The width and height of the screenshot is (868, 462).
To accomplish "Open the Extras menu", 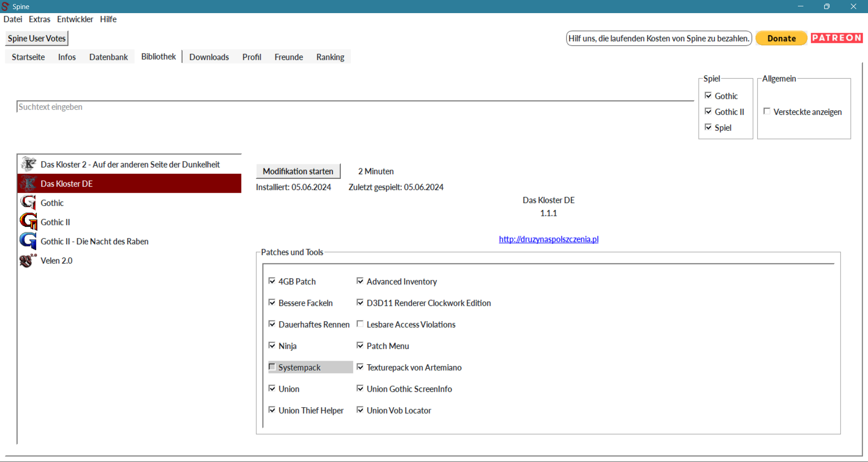I will 39,19.
